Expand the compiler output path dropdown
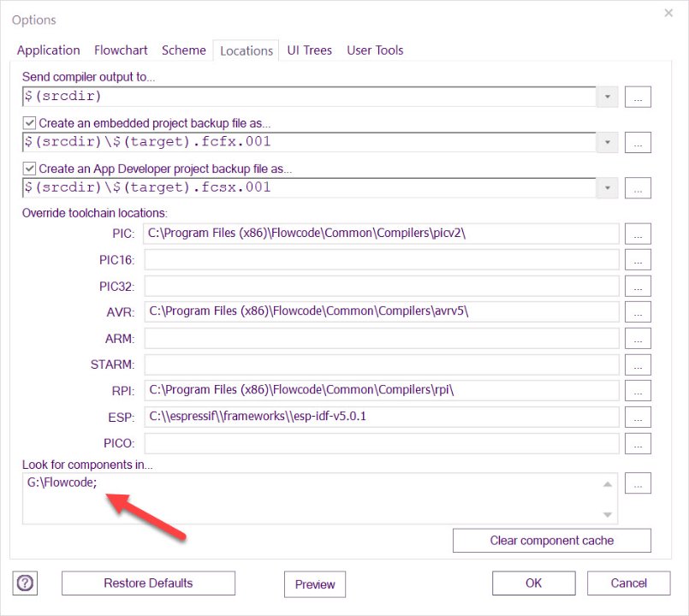Image resolution: width=689 pixels, height=616 pixels. [607, 97]
